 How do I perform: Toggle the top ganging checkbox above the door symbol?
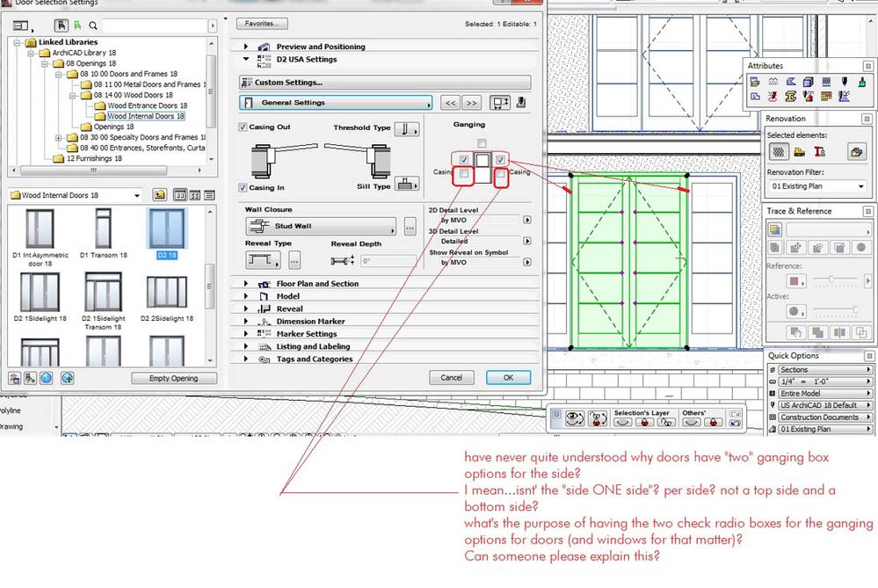pyautogui.click(x=482, y=142)
